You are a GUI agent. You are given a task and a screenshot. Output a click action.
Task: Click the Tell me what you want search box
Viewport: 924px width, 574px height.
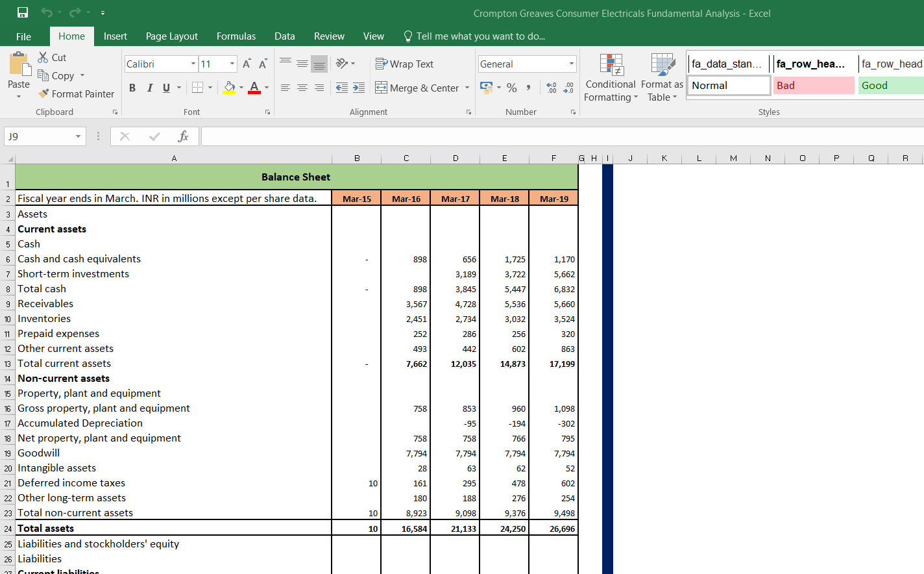(x=474, y=36)
